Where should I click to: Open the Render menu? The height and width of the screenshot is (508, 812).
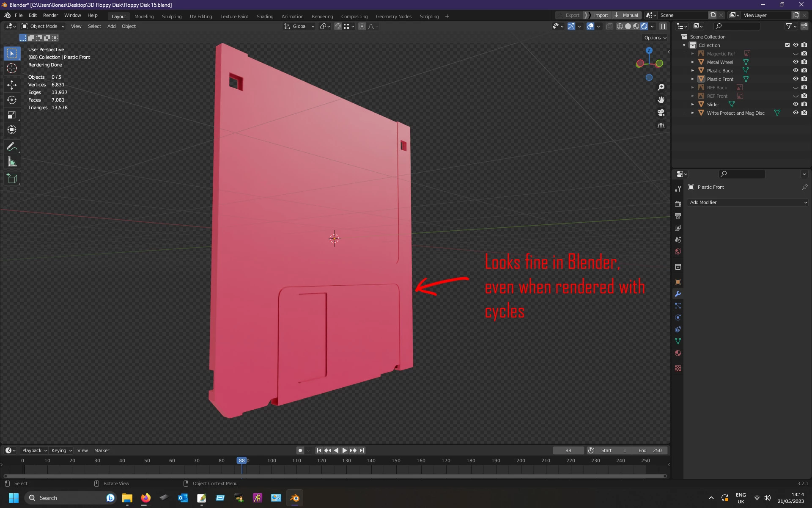pyautogui.click(x=50, y=15)
